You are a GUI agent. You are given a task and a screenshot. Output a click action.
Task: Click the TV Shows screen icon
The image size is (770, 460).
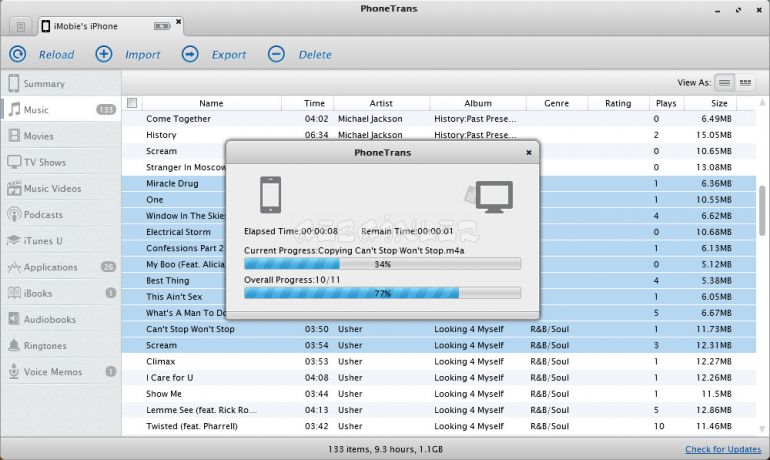point(14,162)
